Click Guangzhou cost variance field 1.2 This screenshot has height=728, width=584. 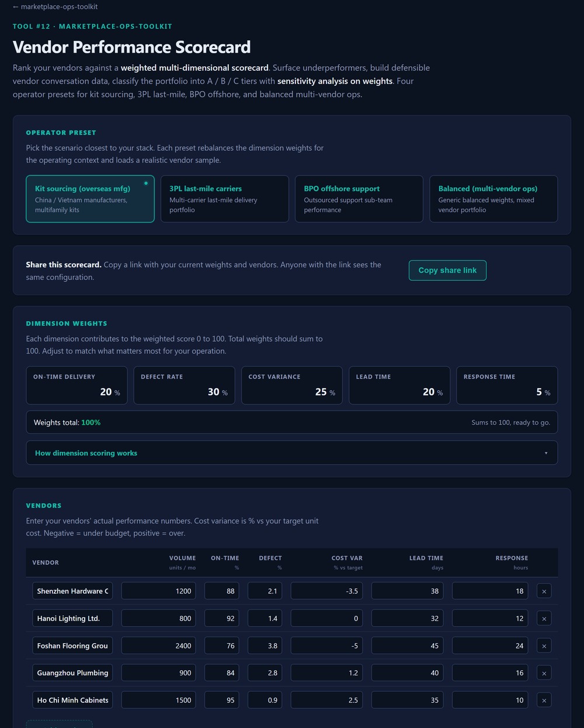coord(326,672)
